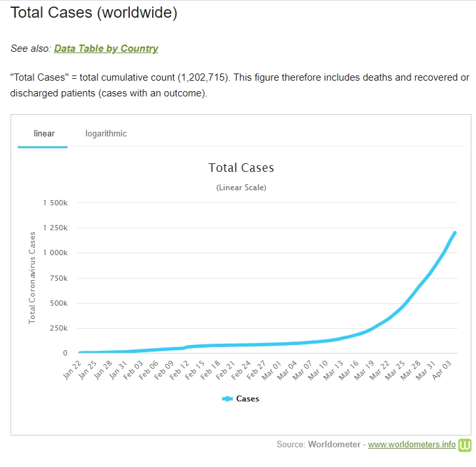Click the 1 250k y-axis label
476x467 pixels.
tap(54, 228)
